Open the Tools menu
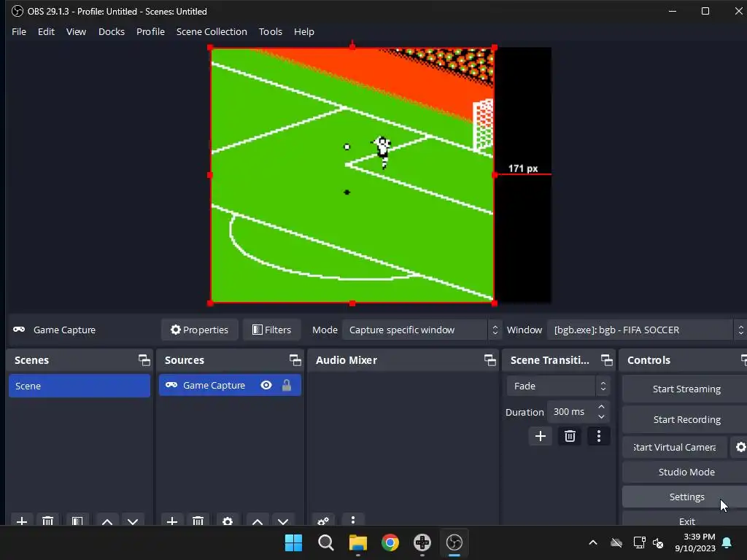This screenshot has height=560, width=747. (270, 31)
